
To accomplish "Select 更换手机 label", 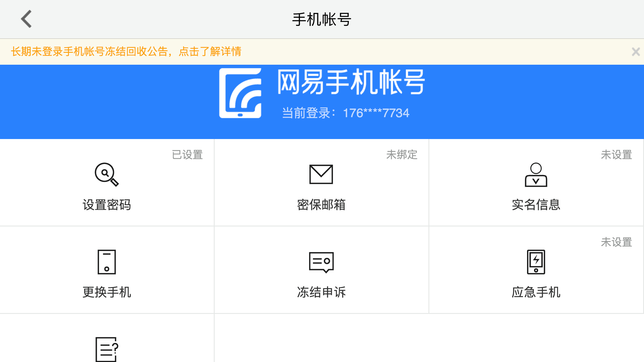I will pyautogui.click(x=107, y=292).
